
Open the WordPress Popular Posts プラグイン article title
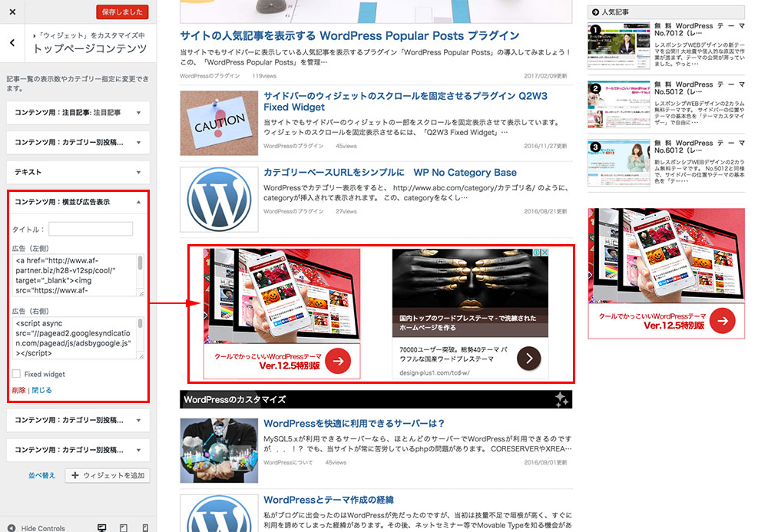pos(349,36)
